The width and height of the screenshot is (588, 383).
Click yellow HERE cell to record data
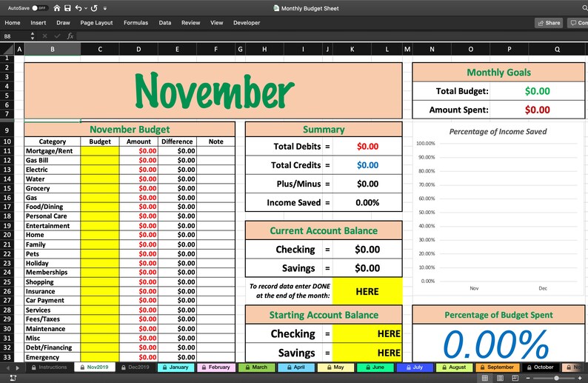click(367, 291)
